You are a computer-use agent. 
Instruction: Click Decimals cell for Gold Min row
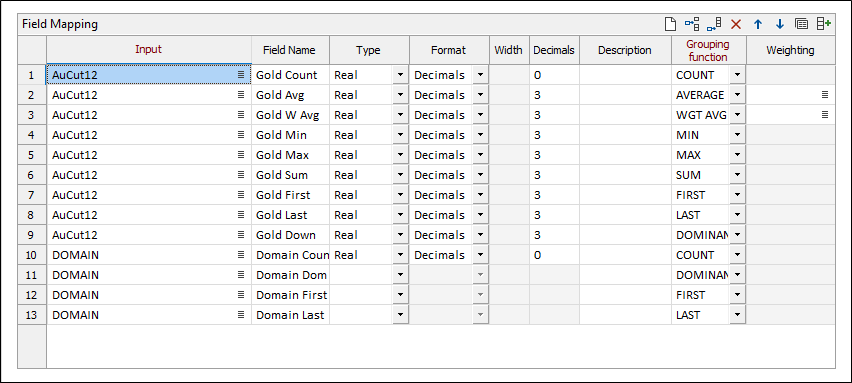click(554, 135)
